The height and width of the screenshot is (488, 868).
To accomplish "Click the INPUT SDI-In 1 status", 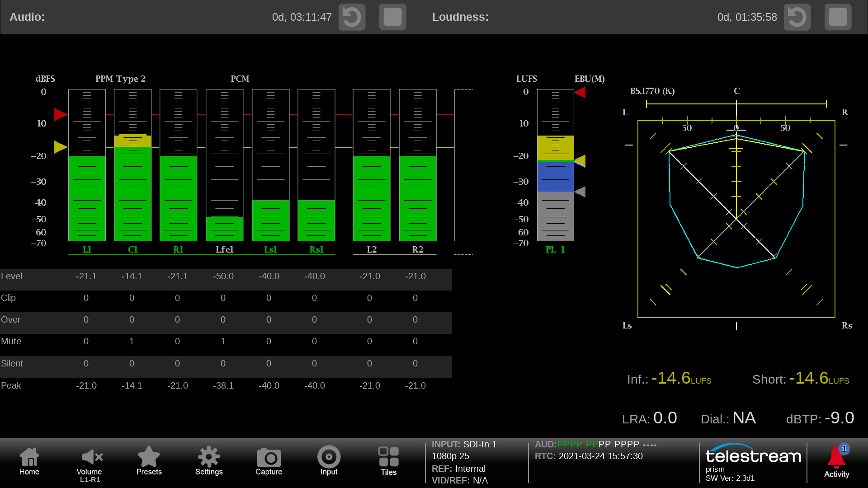I will (464, 444).
